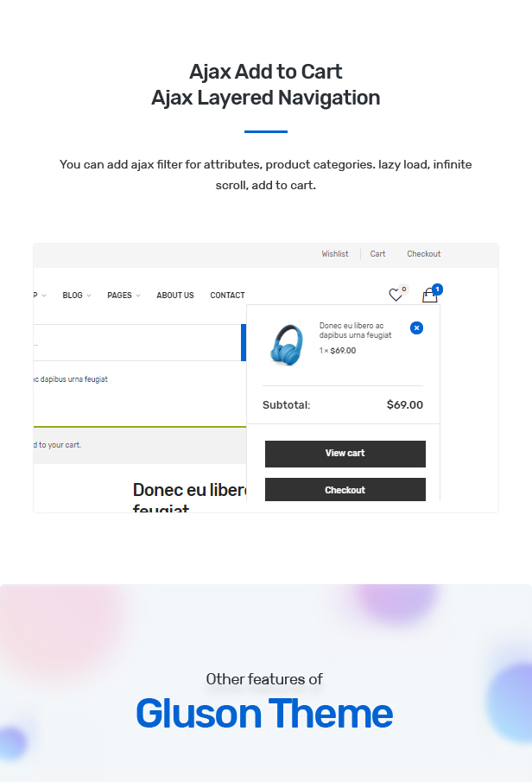Expand the Blog menu dropdown

(76, 296)
